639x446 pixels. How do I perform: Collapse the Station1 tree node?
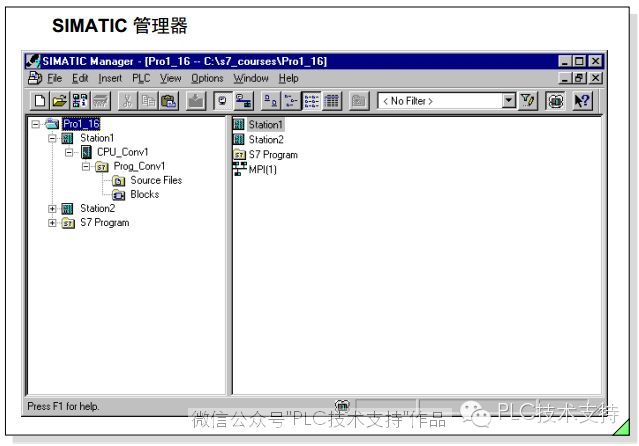pyautogui.click(x=52, y=138)
